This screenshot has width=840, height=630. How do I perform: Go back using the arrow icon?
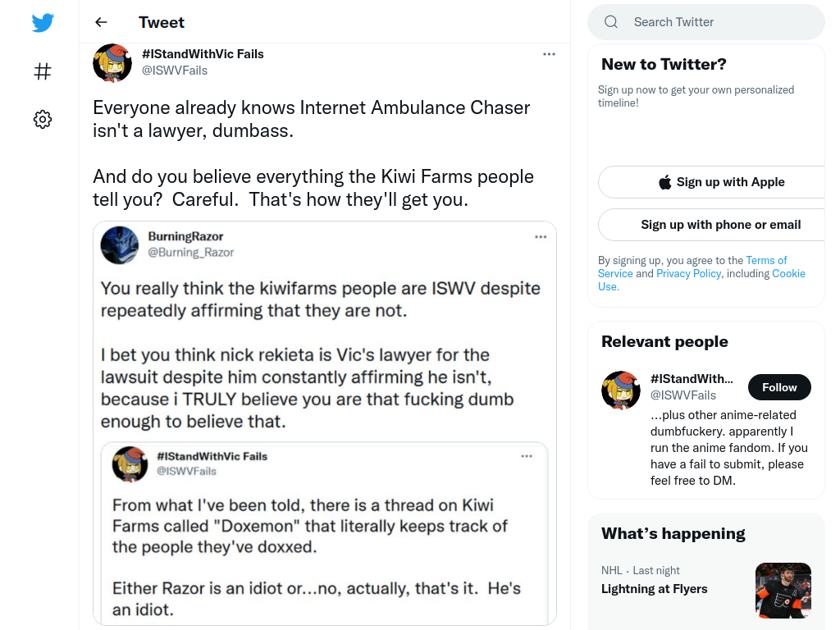(101, 22)
